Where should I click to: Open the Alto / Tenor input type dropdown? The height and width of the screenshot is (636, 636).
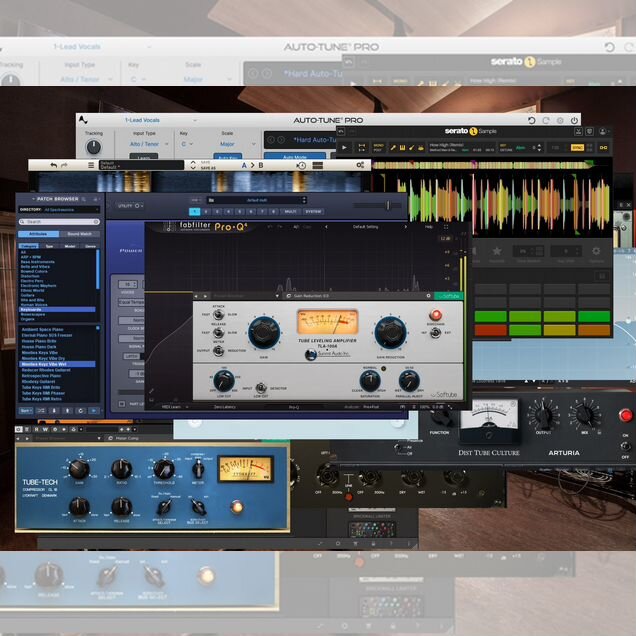coord(148,144)
